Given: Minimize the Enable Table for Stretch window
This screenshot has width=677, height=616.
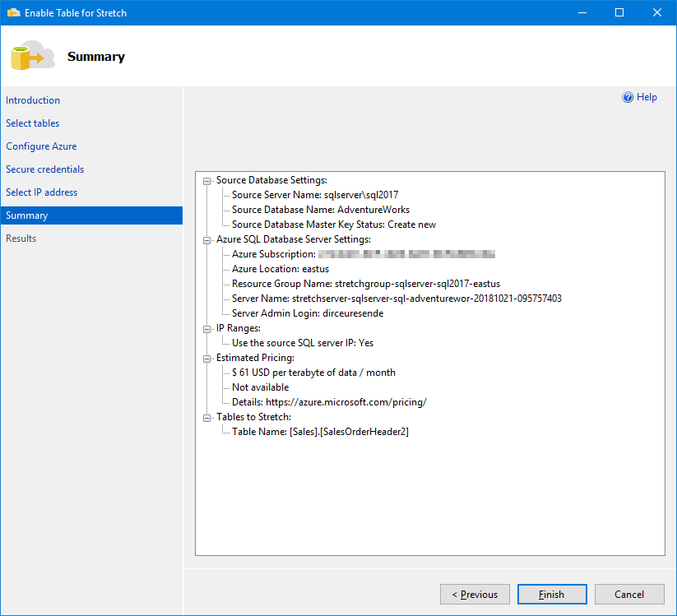Looking at the screenshot, I should tap(582, 12).
